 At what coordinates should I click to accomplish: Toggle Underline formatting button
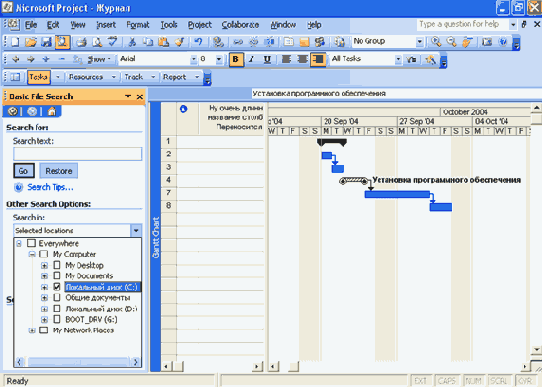coord(267,59)
